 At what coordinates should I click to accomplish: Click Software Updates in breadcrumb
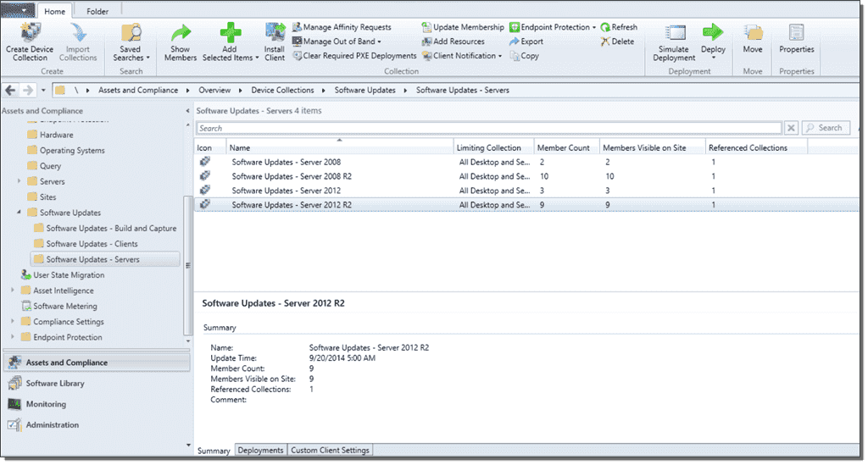(364, 90)
